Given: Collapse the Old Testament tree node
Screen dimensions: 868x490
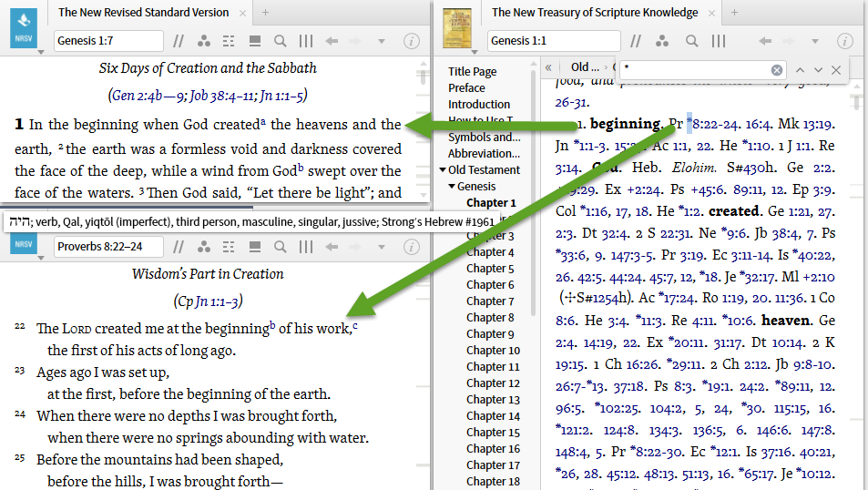Looking at the screenshot, I should tap(443, 170).
